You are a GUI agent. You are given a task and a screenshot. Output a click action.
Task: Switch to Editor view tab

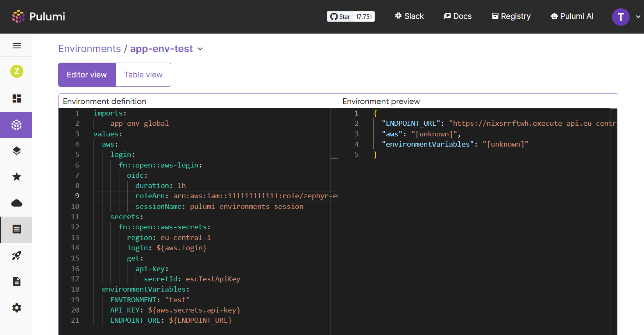click(x=87, y=75)
